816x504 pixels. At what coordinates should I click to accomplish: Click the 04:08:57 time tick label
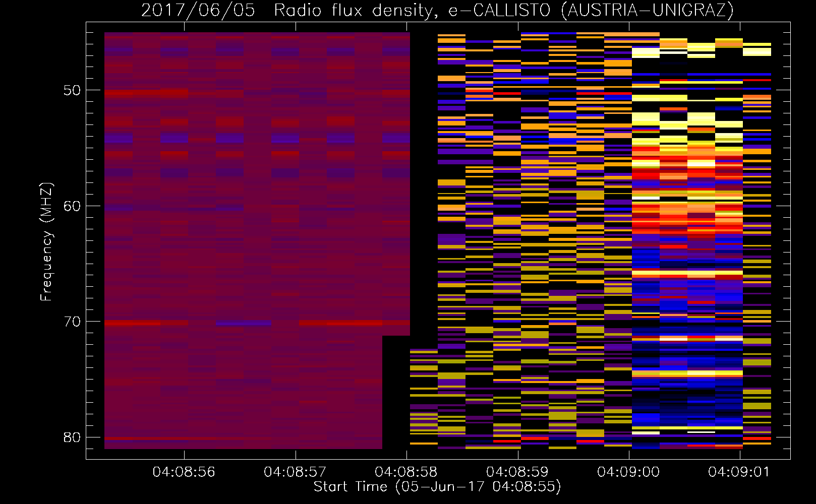[295, 472]
